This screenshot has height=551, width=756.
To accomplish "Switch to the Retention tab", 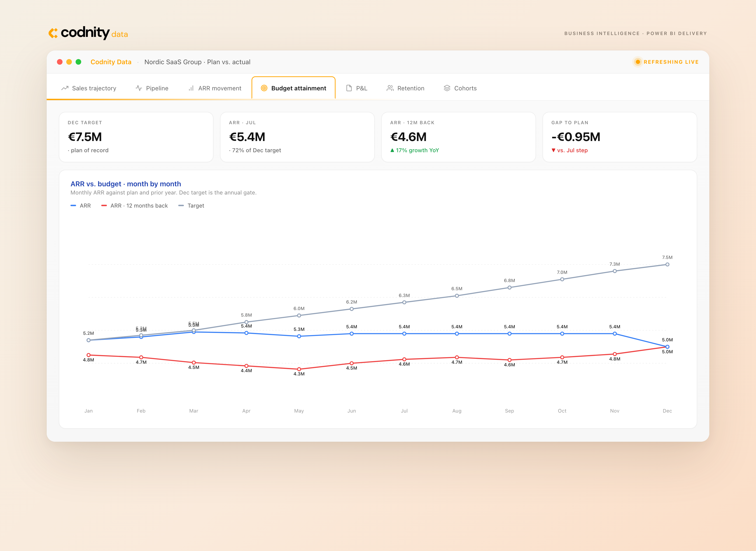I will tap(406, 88).
